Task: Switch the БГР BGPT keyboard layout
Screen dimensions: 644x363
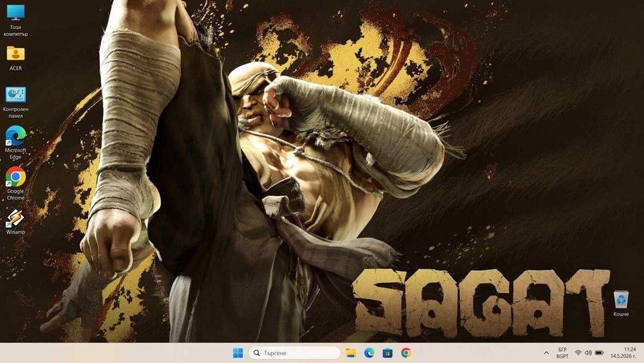Action: tap(562, 353)
